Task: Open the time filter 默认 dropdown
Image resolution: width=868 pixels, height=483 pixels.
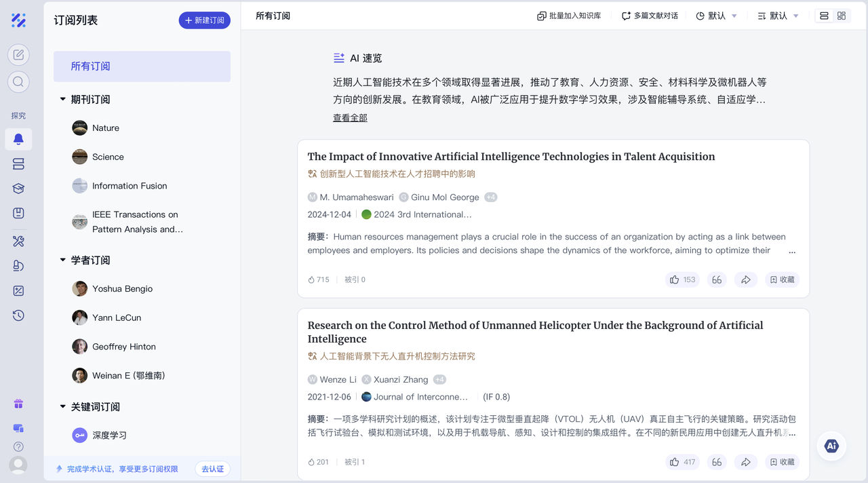Action: tap(716, 16)
